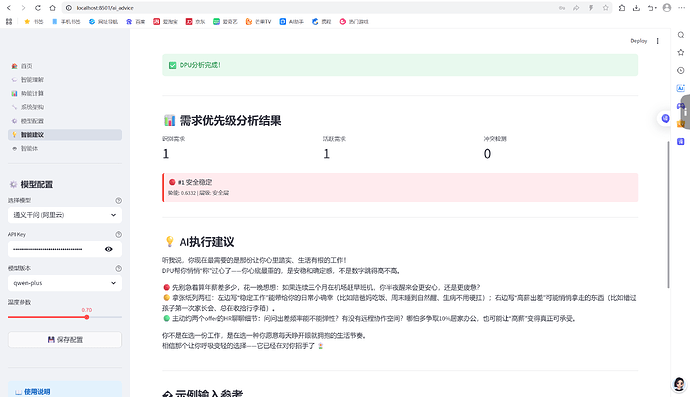Screen dimensions: 690x397
Task: Open the AI tool in side panel
Action: click(x=680, y=88)
